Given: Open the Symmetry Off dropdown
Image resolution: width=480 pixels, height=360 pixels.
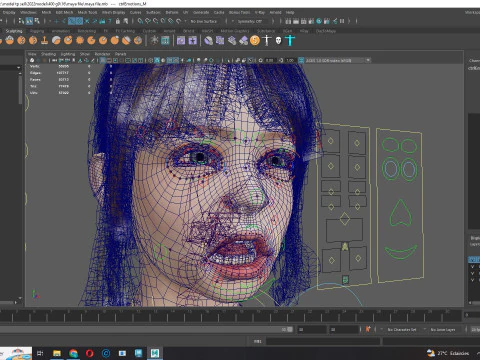Looking at the screenshot, I should (x=251, y=21).
